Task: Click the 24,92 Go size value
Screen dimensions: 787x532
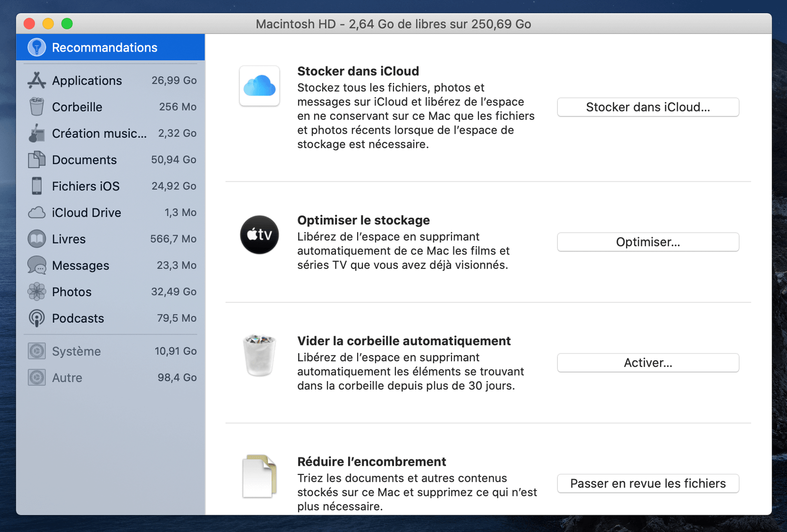Action: pyautogui.click(x=174, y=186)
